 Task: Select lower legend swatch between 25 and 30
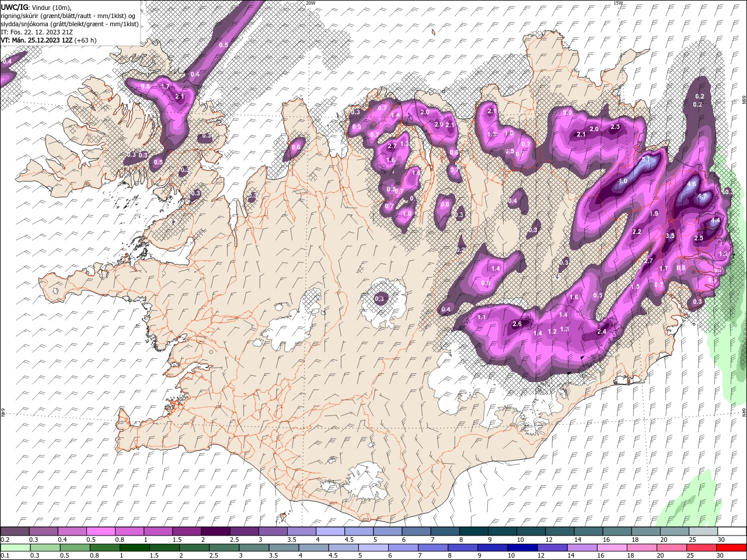[703, 548]
